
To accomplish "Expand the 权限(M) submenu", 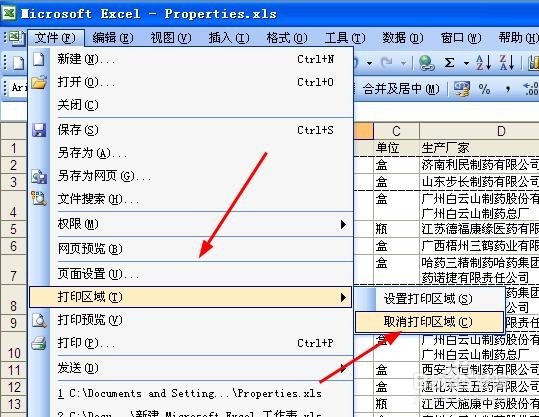I will click(x=191, y=224).
